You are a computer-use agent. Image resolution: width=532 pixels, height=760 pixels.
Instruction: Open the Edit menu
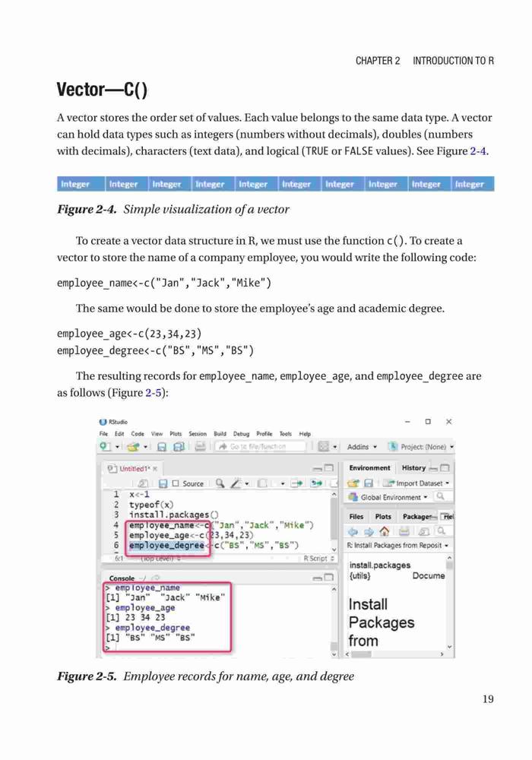coord(119,434)
